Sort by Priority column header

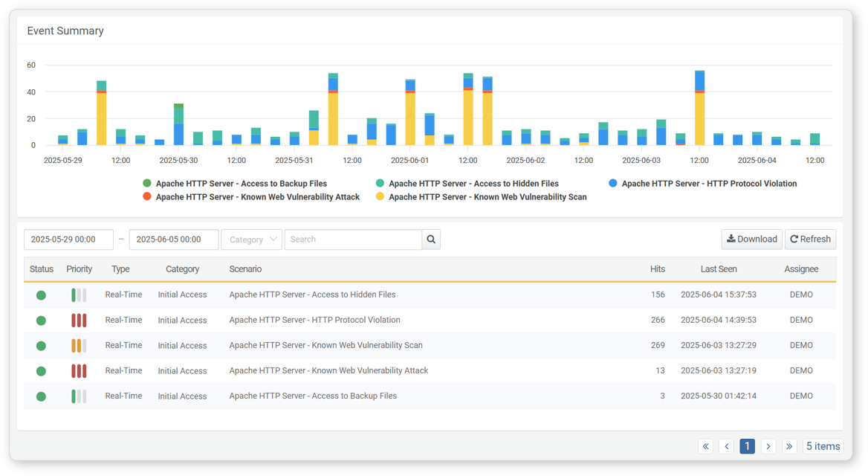pos(80,268)
